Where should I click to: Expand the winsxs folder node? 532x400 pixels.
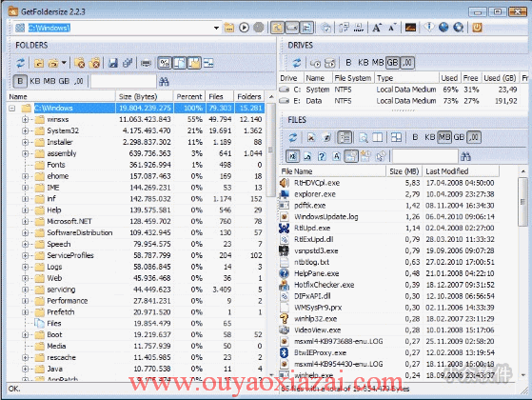(x=25, y=120)
